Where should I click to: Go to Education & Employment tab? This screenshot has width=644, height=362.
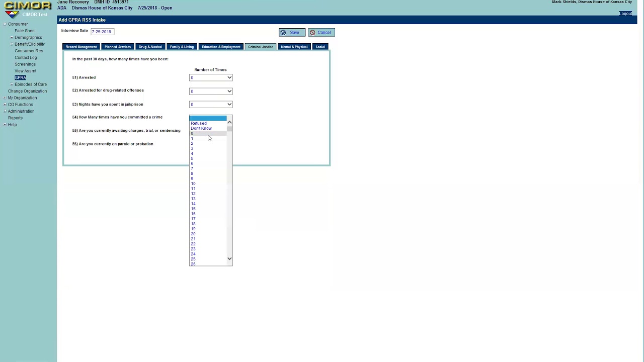(221, 47)
